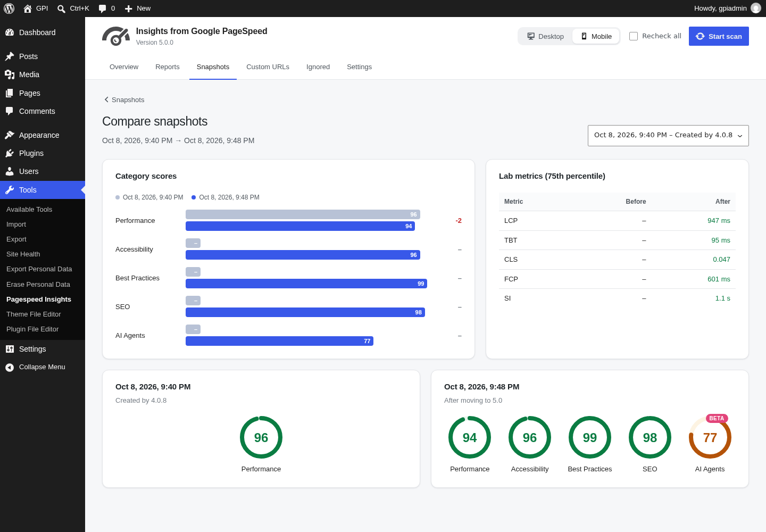Click the Plugins plug icon

[x=10, y=153]
